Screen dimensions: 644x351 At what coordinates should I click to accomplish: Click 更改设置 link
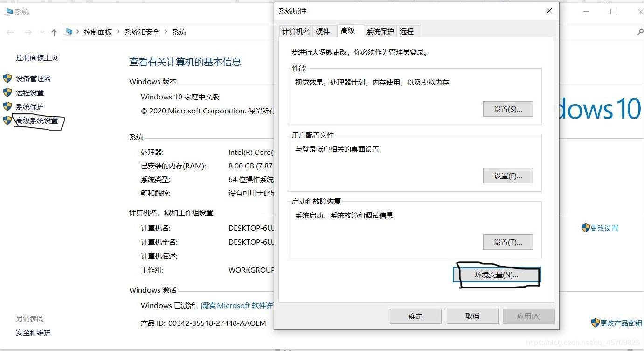pos(604,228)
